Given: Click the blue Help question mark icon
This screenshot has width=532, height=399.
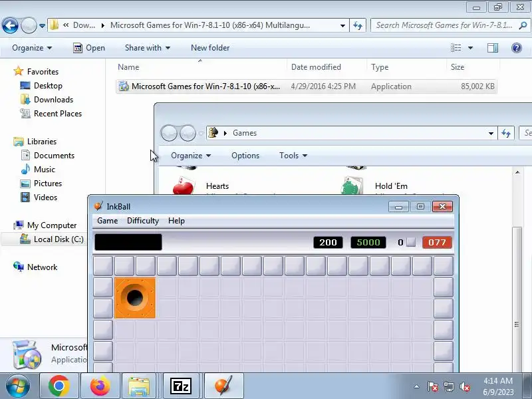Looking at the screenshot, I should 517,48.
